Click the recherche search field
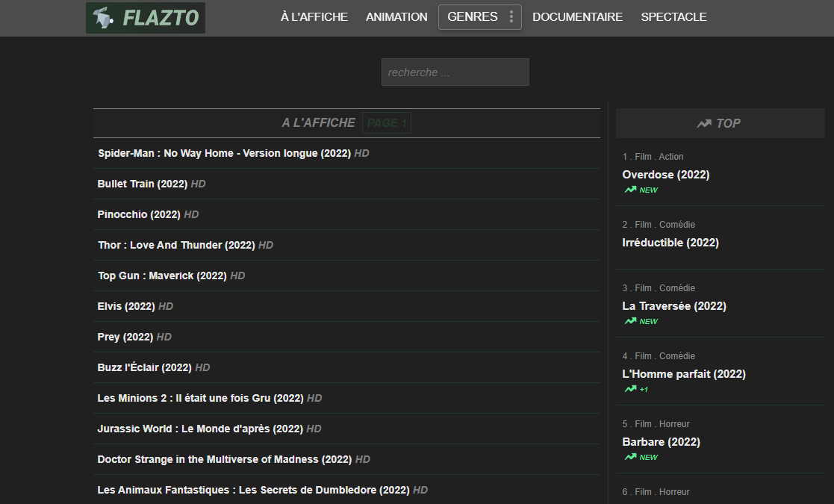This screenshot has height=504, width=834. click(455, 72)
